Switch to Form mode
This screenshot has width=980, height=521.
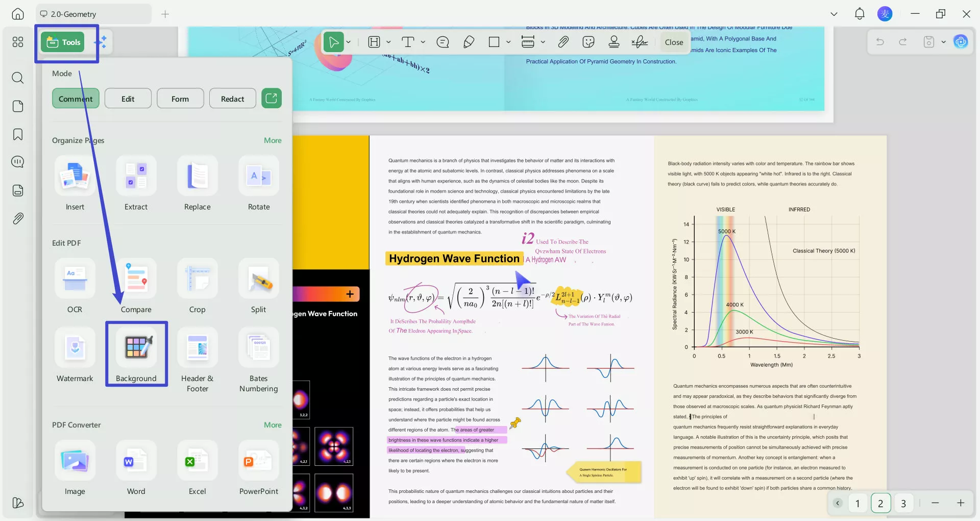(180, 99)
